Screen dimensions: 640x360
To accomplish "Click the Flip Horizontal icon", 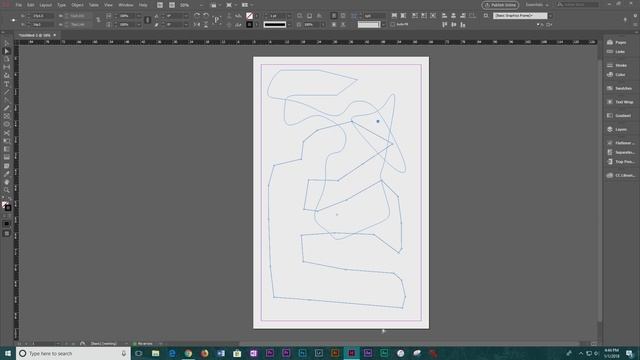I will (x=197, y=25).
